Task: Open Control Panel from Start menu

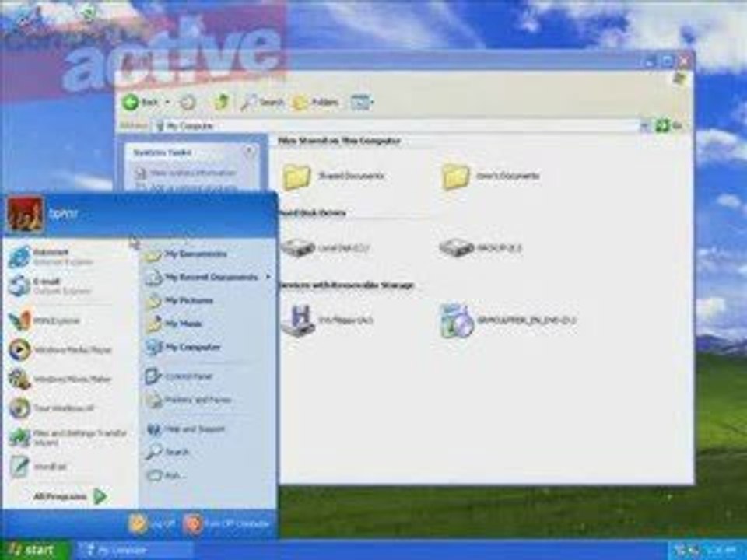Action: (x=179, y=376)
